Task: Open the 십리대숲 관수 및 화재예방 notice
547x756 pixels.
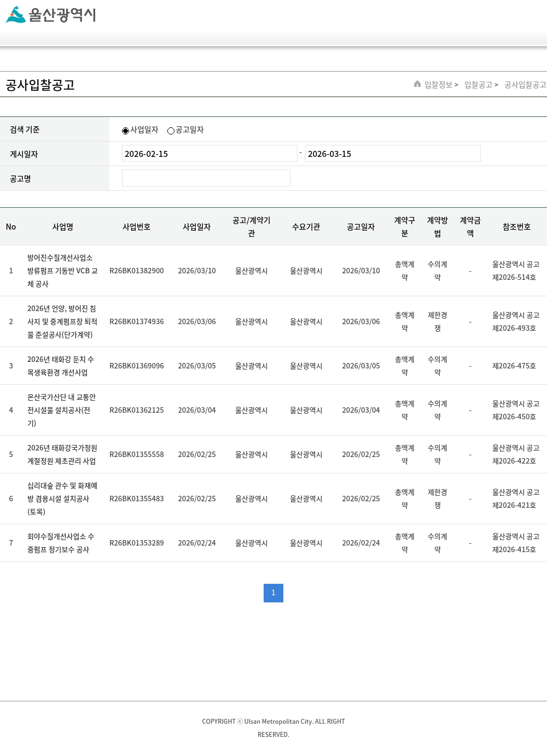Action: 62,499
